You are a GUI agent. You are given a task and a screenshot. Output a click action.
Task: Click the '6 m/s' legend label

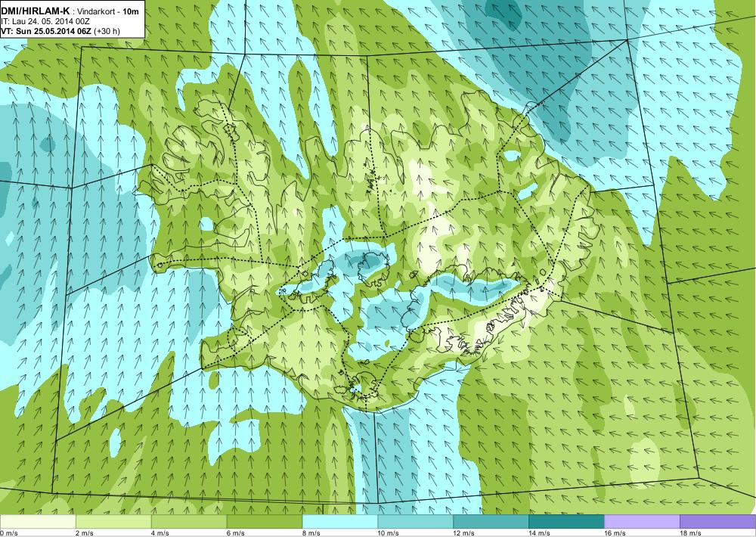[235, 533]
